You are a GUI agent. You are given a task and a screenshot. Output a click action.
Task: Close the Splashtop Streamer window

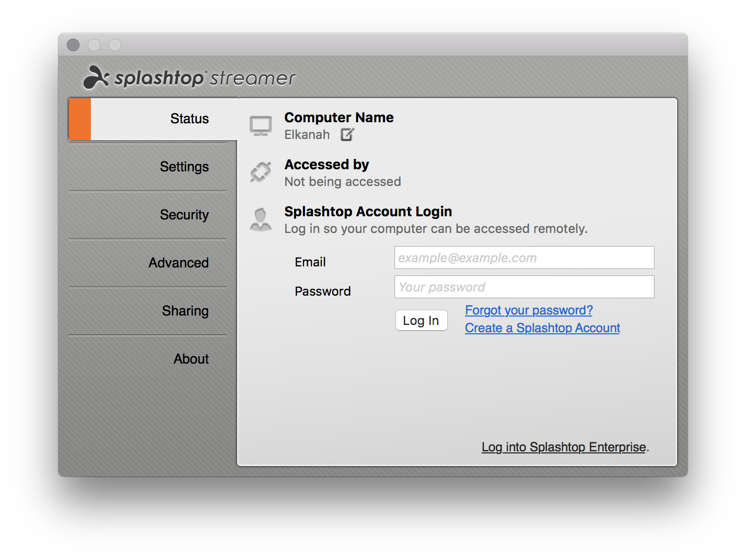[73, 45]
